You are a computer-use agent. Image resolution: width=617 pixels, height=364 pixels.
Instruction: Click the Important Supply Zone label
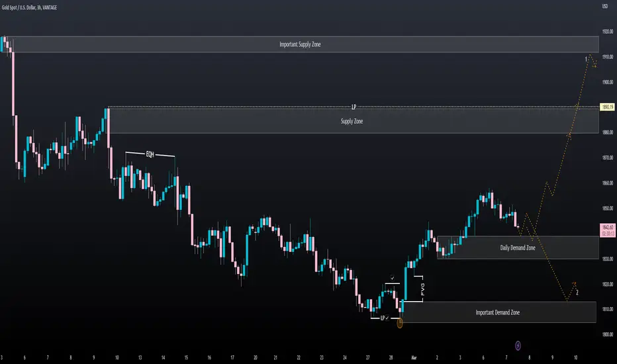[300, 44]
